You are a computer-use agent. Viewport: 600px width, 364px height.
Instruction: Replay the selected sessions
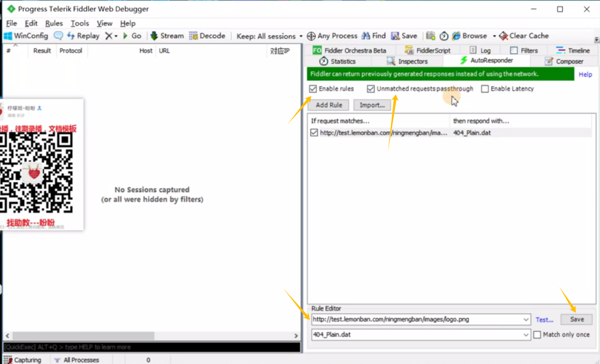coord(83,36)
